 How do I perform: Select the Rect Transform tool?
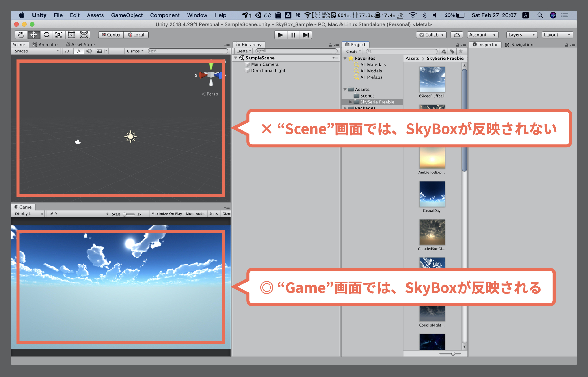click(71, 35)
